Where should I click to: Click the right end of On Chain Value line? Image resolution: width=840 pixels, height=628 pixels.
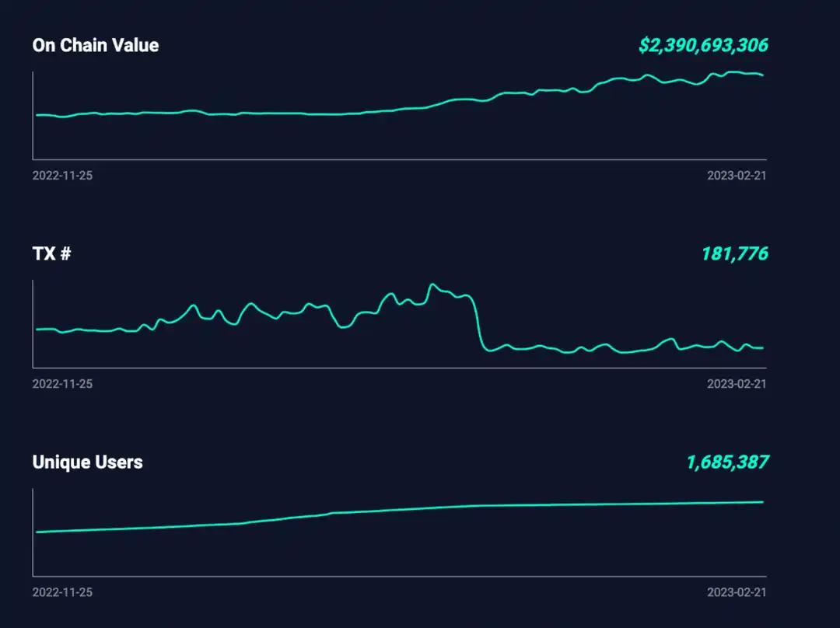762,75
